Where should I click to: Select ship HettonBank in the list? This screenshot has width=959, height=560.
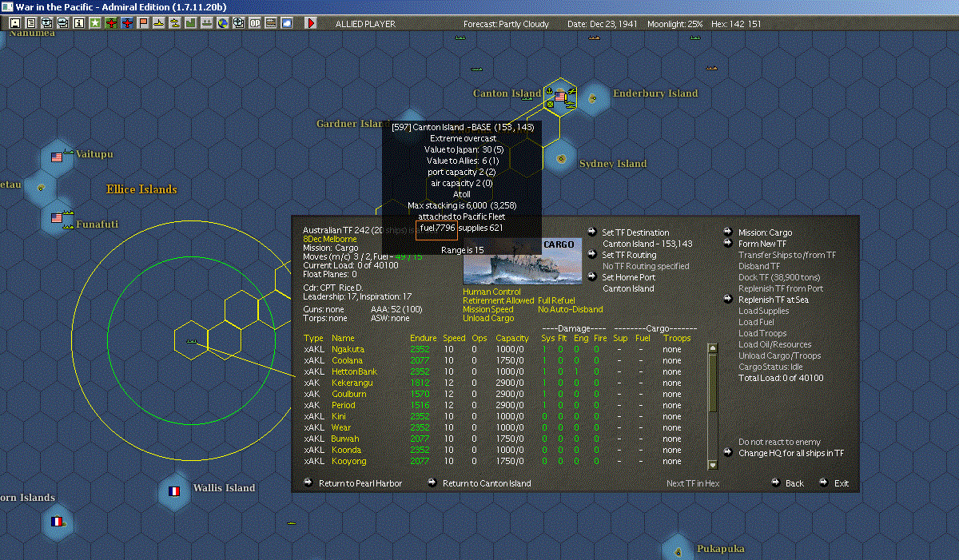click(x=354, y=372)
